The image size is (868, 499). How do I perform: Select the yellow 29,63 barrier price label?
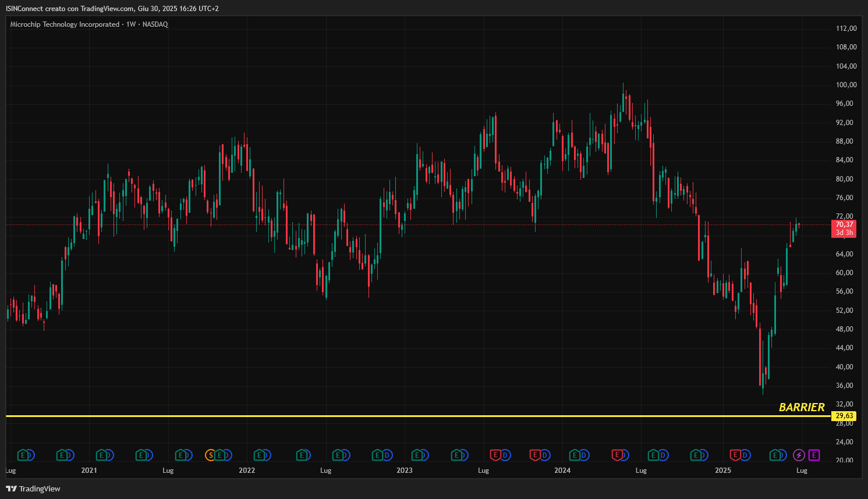click(x=844, y=416)
